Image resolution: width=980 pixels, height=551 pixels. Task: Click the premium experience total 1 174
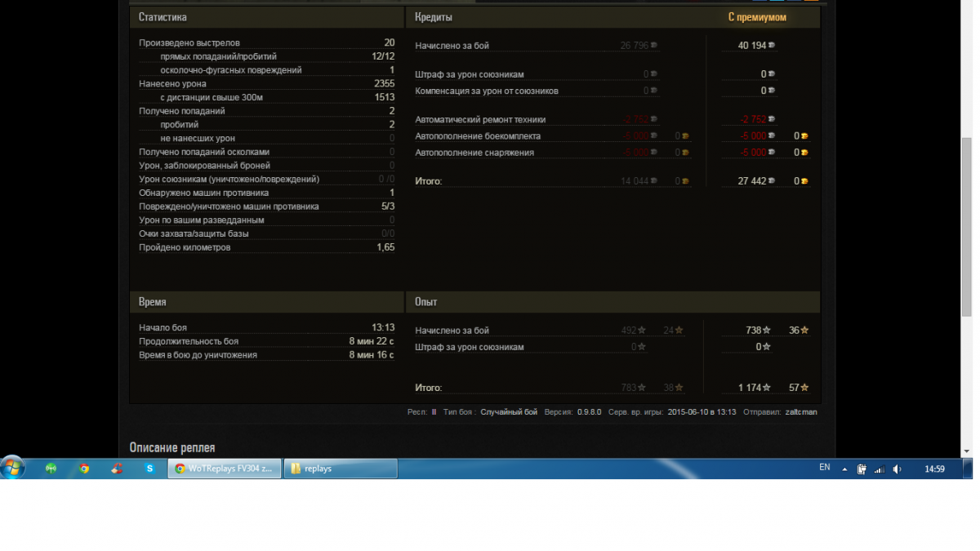[750, 388]
